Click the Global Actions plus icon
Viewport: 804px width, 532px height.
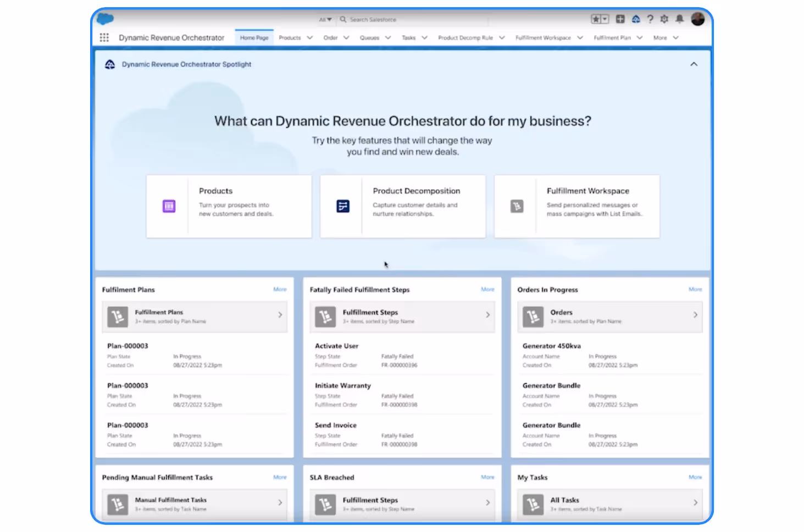620,19
